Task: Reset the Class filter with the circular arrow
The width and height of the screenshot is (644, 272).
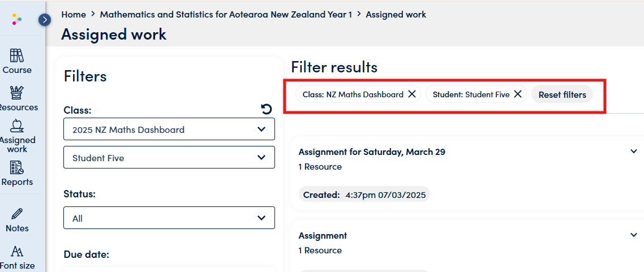Action: click(266, 109)
